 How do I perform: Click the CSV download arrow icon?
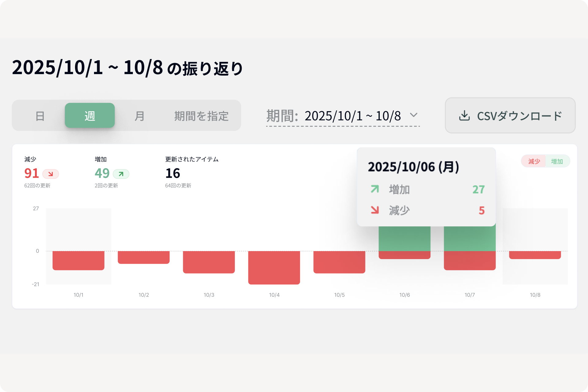tap(464, 116)
